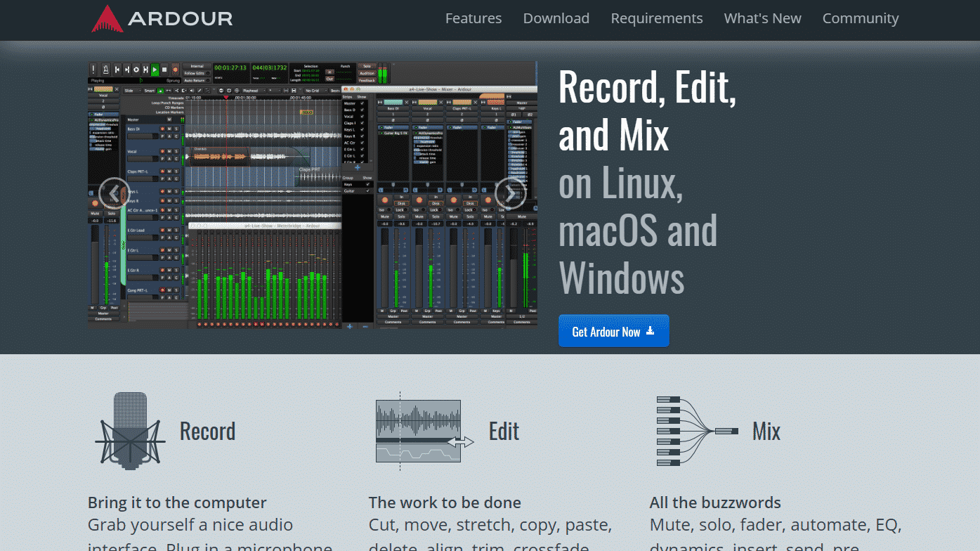Click the waveform Edit icon
The height and width of the screenshot is (551, 980).
click(425, 431)
